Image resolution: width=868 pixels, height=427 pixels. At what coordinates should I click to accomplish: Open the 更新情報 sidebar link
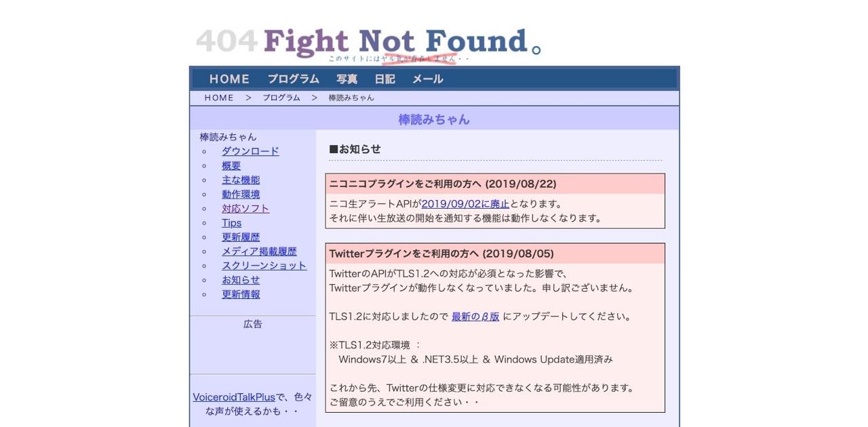(x=241, y=294)
